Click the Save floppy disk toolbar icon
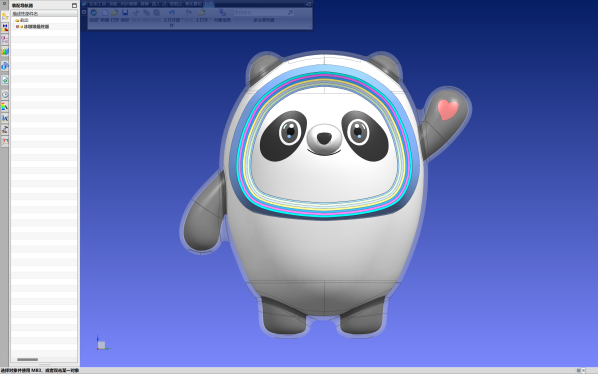This screenshot has height=374, width=598. (x=125, y=13)
